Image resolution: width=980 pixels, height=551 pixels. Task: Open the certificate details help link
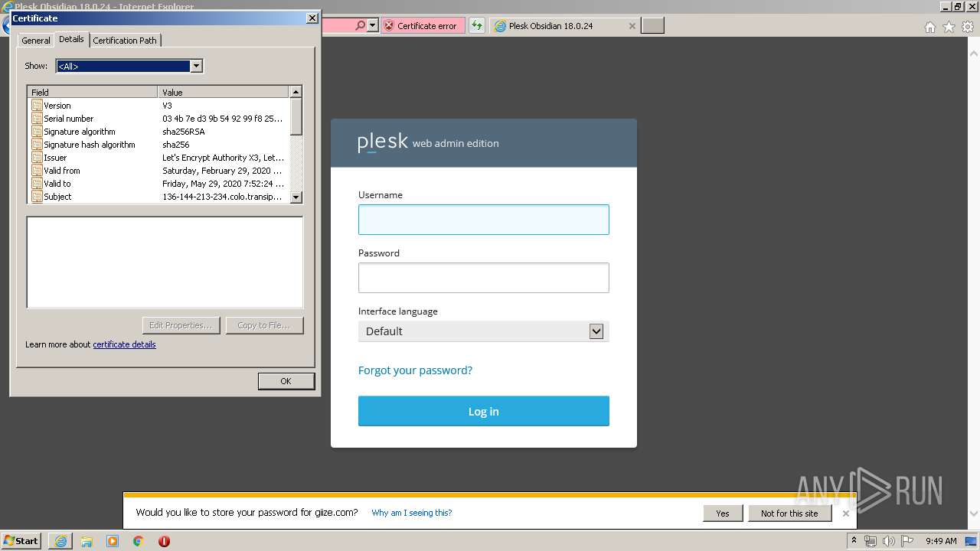(x=124, y=344)
